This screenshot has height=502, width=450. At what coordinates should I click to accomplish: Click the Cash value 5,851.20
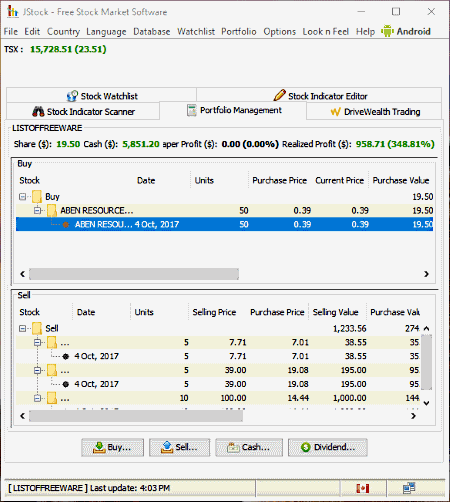point(141,144)
